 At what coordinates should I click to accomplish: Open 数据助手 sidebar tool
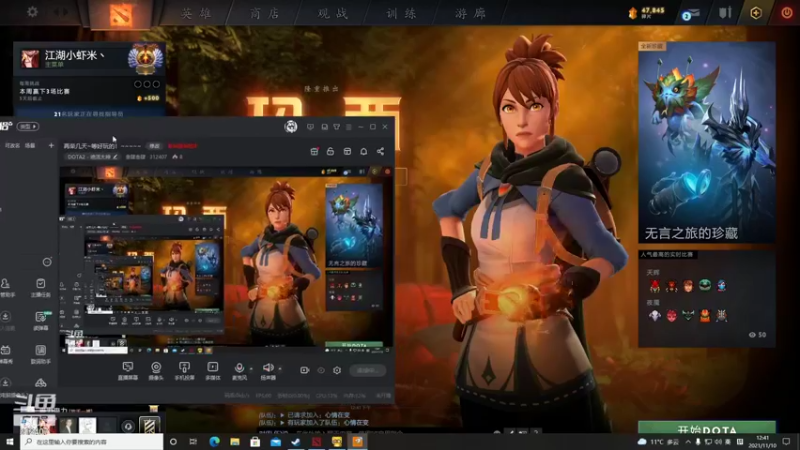coord(41,354)
